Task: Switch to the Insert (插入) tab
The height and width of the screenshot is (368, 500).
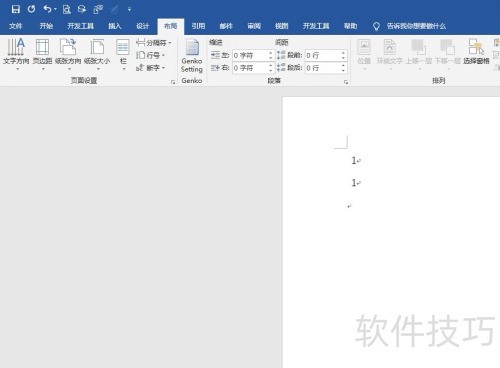Action: [x=115, y=26]
